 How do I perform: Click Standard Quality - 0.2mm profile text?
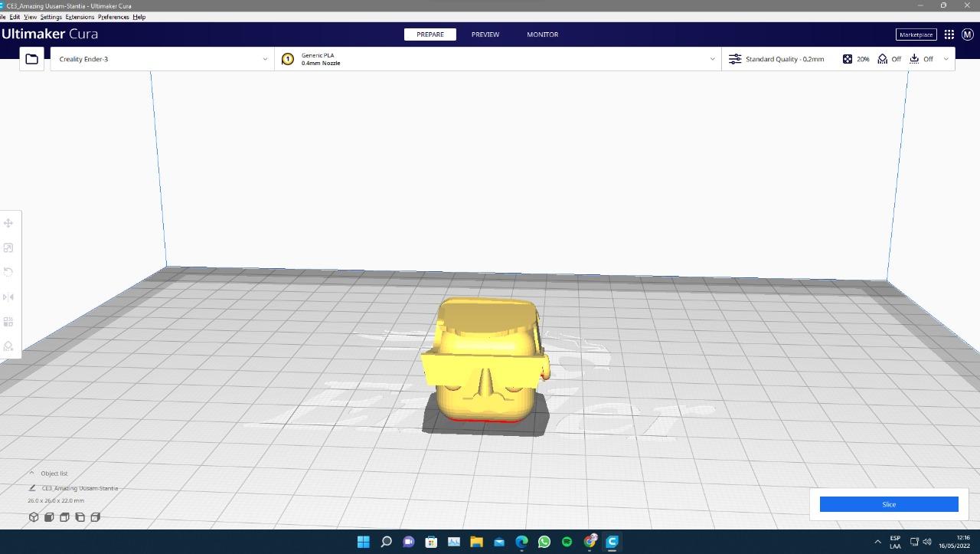coord(785,59)
